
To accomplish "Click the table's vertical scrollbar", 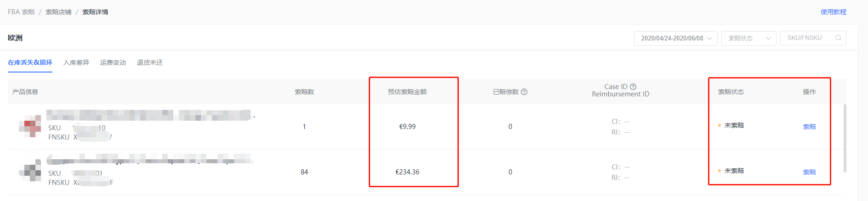I will tap(845, 138).
